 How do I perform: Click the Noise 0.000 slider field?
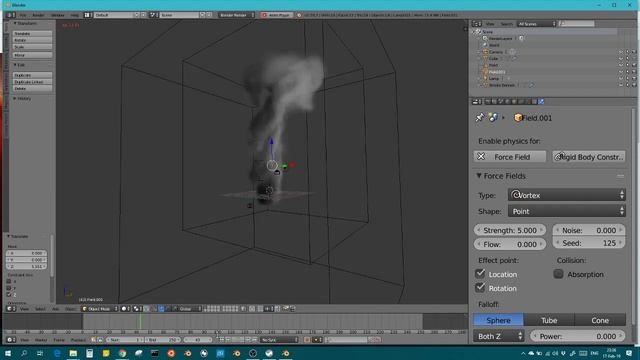click(x=589, y=230)
